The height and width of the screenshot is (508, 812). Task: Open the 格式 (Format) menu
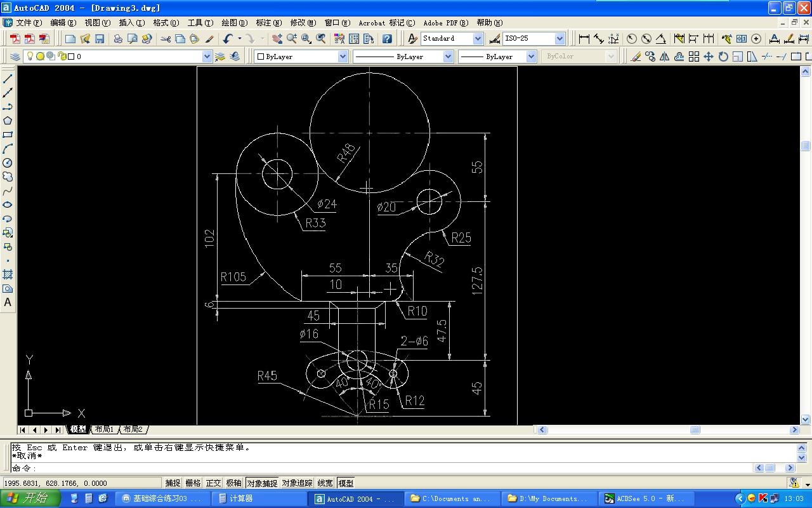166,23
